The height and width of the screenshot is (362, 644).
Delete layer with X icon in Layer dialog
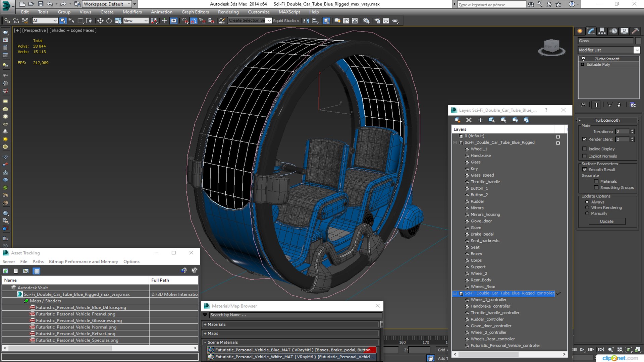(x=469, y=120)
